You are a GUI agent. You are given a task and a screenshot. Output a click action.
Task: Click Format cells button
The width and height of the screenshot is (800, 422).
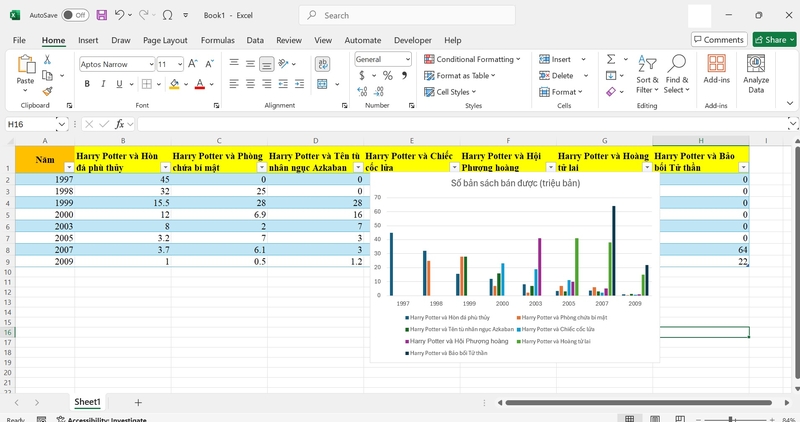(561, 92)
